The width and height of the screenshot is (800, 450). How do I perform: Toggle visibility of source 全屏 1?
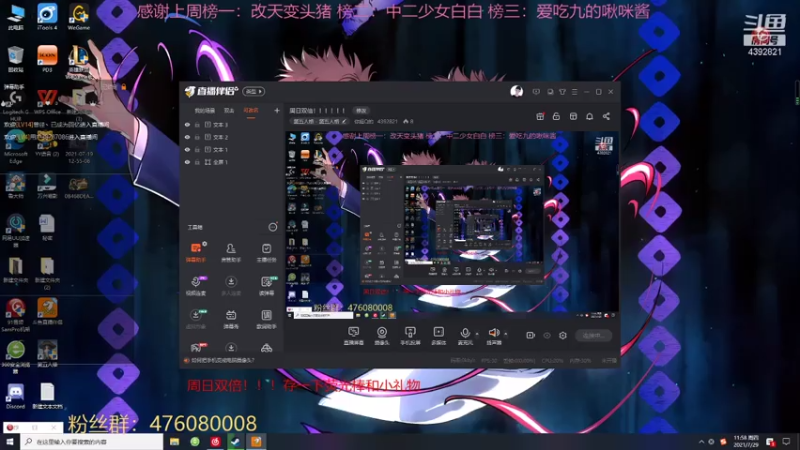[x=187, y=162]
